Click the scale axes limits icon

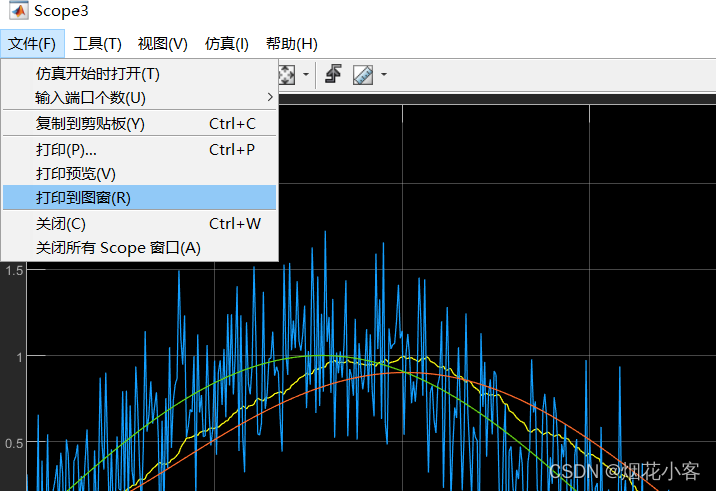pyautogui.click(x=287, y=74)
